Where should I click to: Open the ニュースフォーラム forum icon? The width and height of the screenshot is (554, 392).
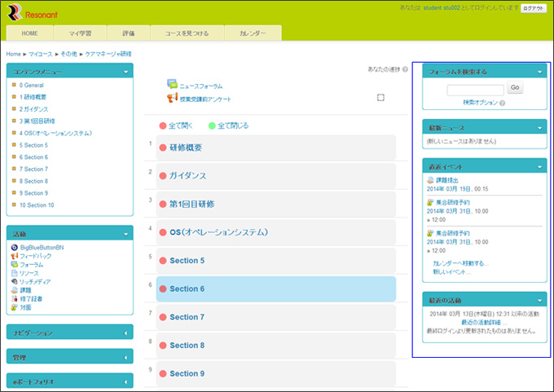click(172, 84)
